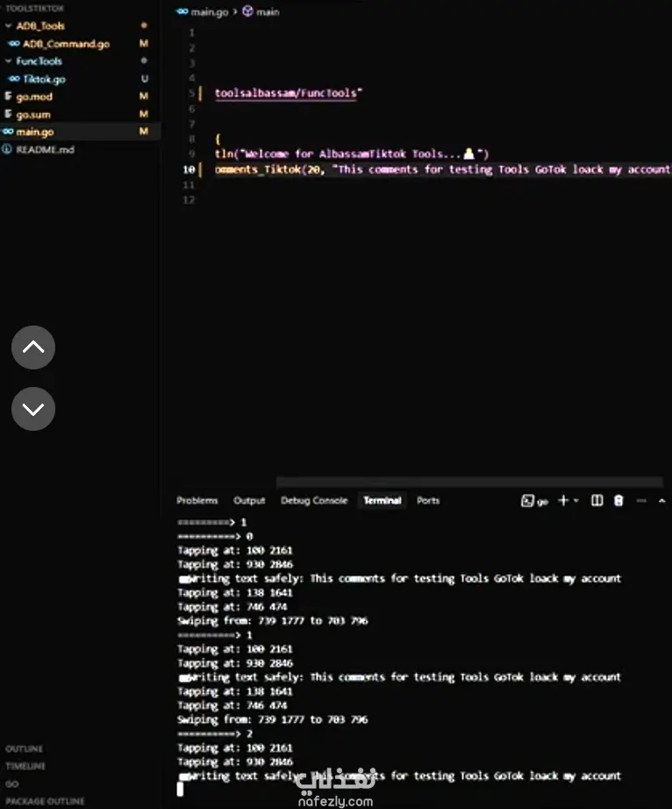The height and width of the screenshot is (809, 672).
Task: Open go.mod file
Action: tap(34, 97)
